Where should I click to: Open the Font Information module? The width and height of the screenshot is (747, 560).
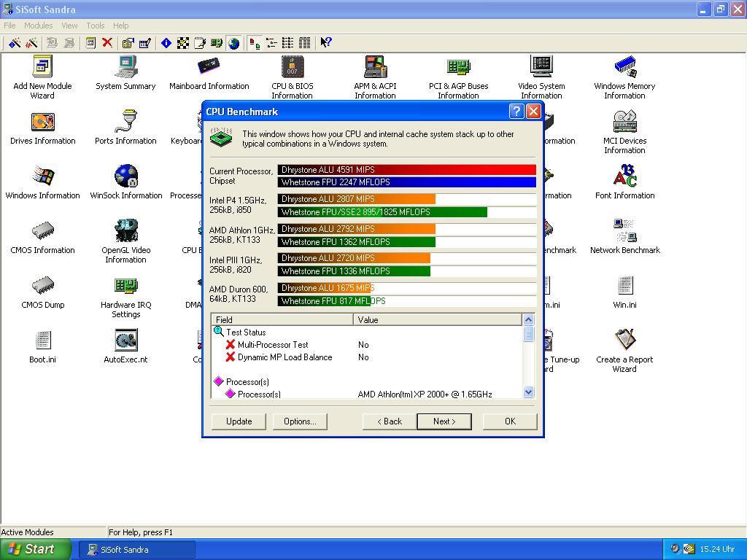tap(624, 177)
